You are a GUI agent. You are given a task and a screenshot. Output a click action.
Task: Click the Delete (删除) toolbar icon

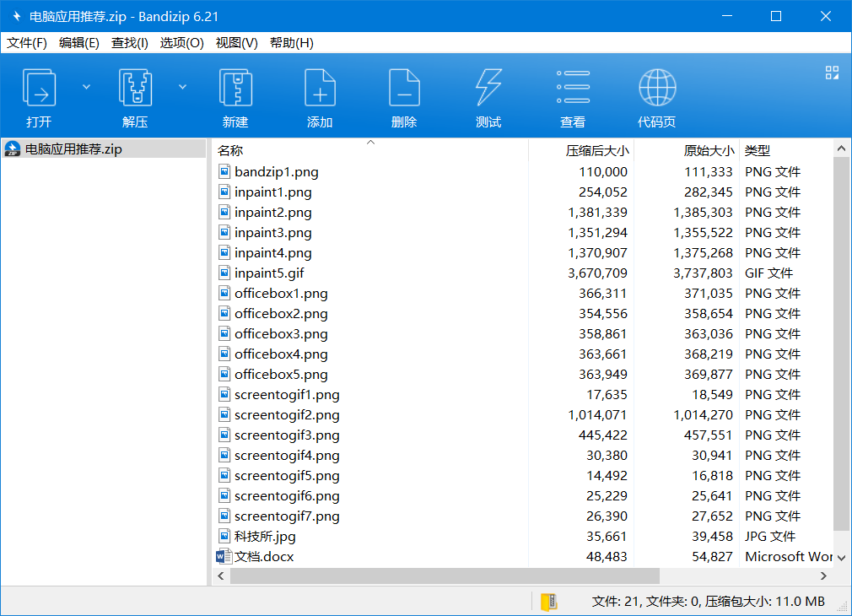pyautogui.click(x=404, y=88)
